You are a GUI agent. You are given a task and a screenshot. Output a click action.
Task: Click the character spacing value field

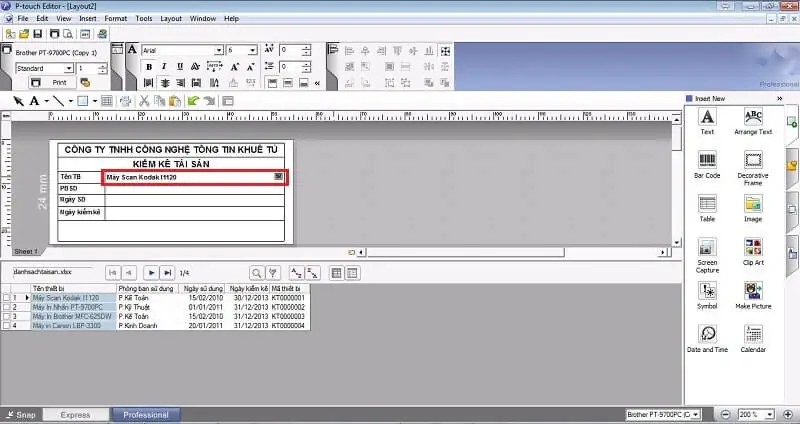point(290,50)
